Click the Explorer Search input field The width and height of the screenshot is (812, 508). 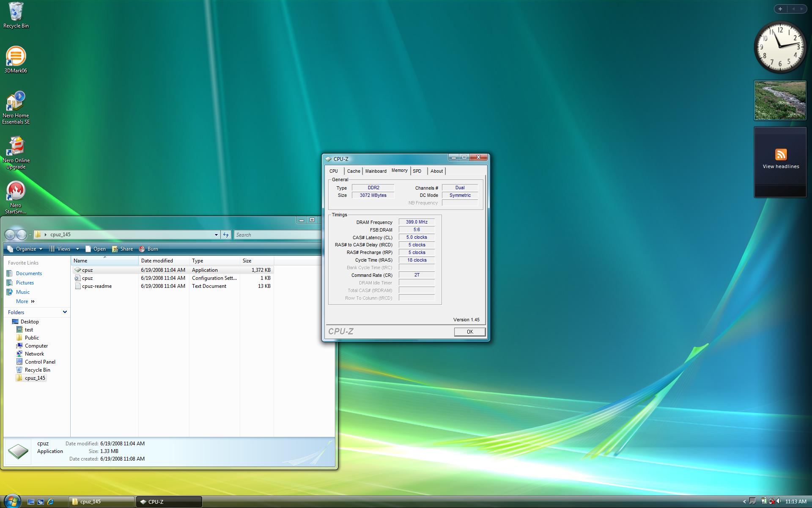click(x=277, y=235)
